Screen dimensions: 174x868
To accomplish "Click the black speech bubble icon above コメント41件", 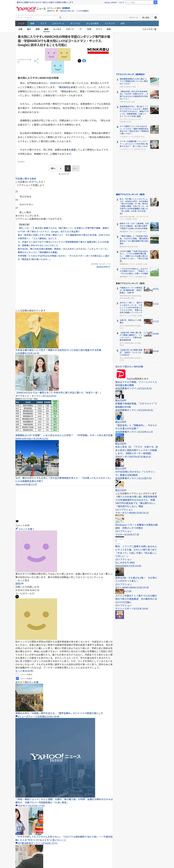I will point(17,521).
